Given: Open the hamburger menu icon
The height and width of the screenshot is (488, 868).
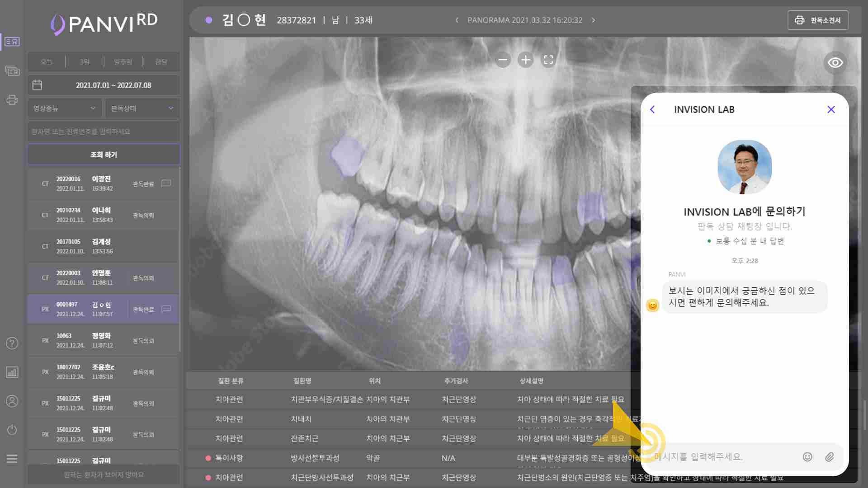Looking at the screenshot, I should coord(12,459).
